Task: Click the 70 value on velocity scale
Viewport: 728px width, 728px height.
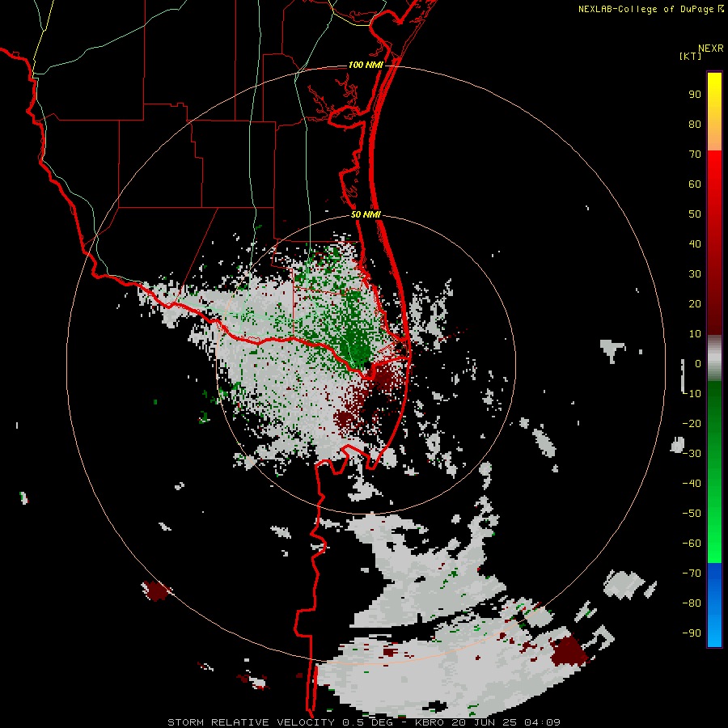Action: coord(695,154)
